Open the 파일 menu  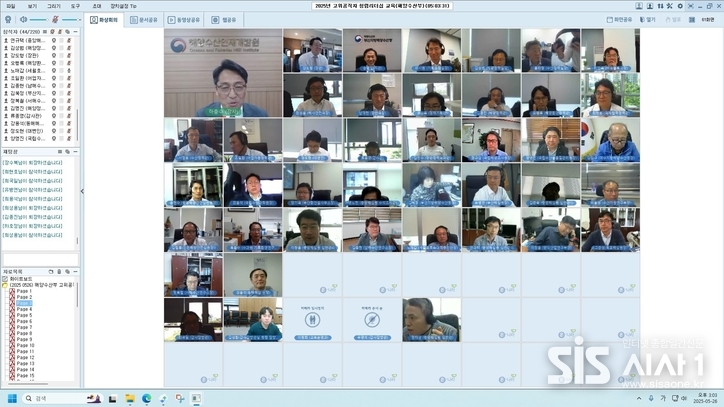[x=11, y=6]
